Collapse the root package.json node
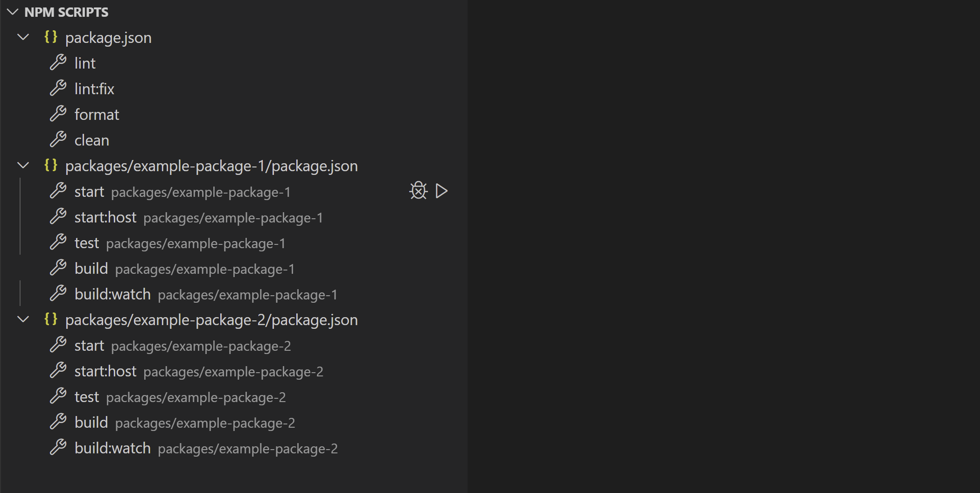The image size is (980, 493). [23, 37]
